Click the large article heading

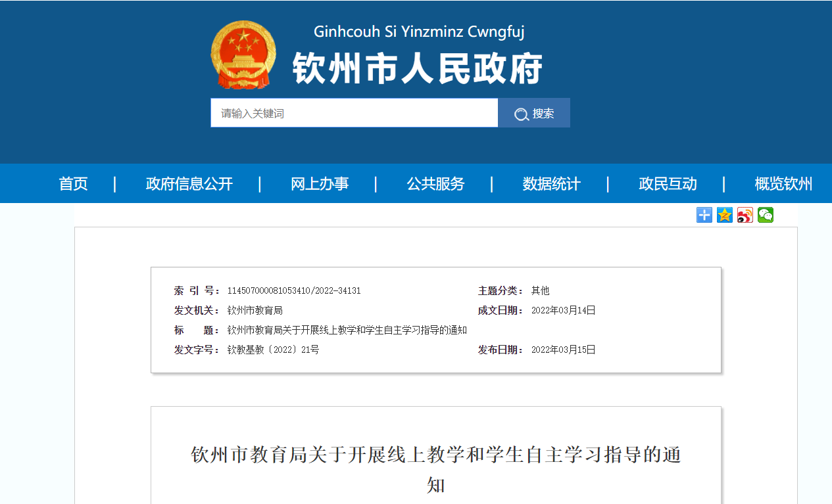[x=435, y=470]
